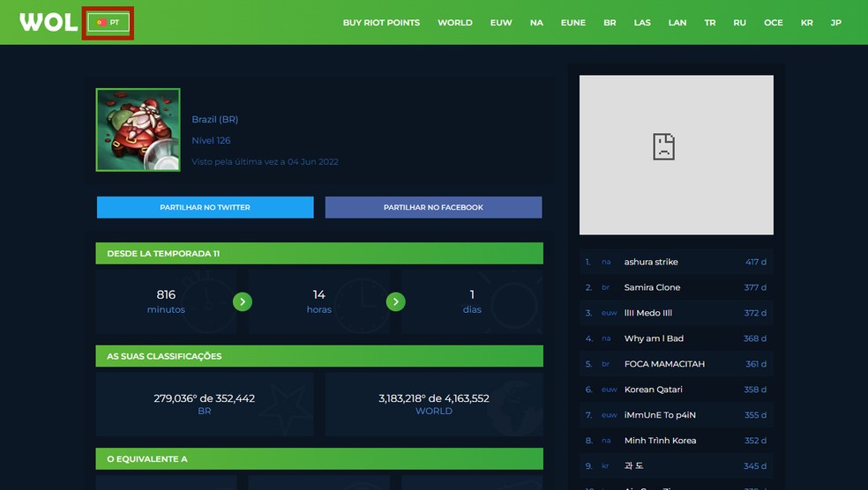The width and height of the screenshot is (868, 490).
Task: Open FOCA MAMACITAH player entry
Action: [677, 363]
